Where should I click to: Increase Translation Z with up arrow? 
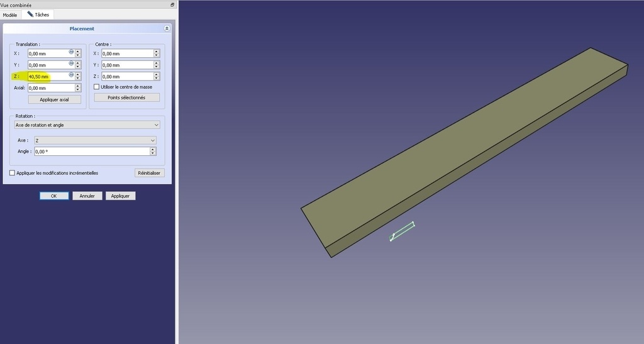click(x=78, y=74)
